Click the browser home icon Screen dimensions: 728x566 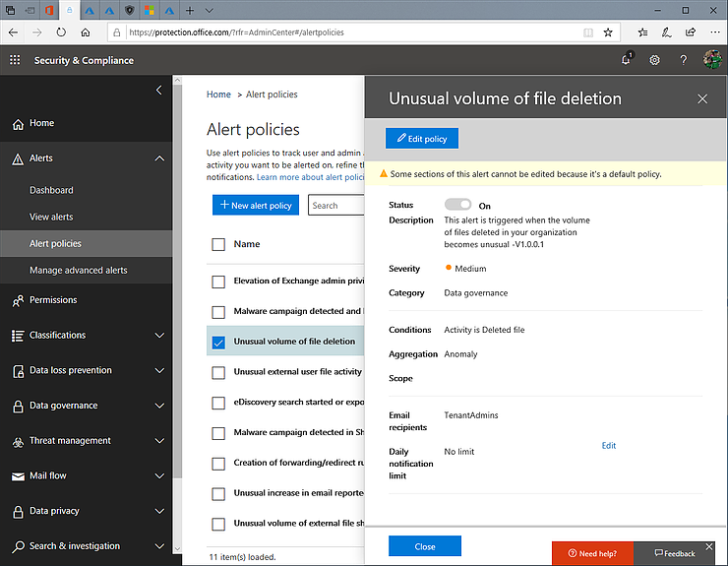coord(87,31)
